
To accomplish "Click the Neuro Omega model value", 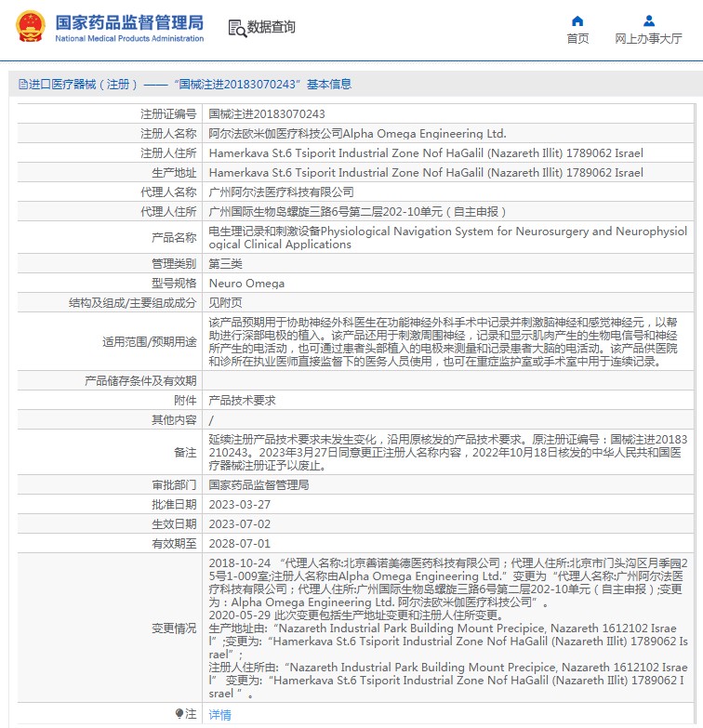I will coord(246,284).
